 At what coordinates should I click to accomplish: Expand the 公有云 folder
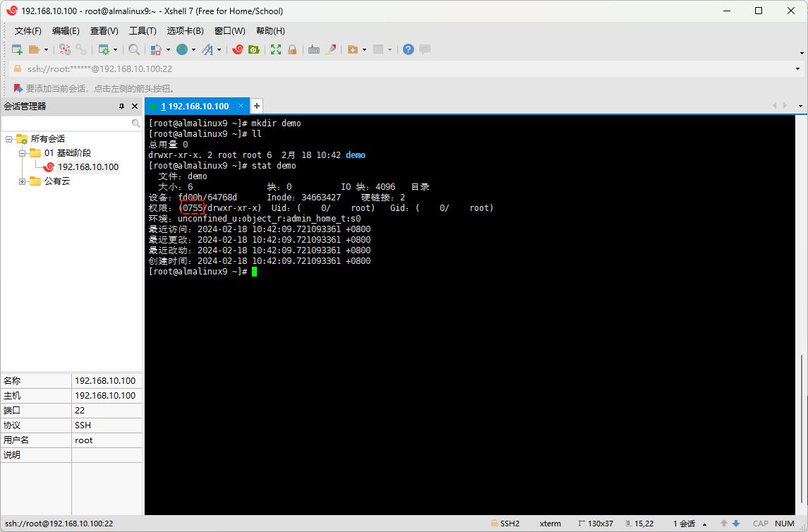click(22, 181)
